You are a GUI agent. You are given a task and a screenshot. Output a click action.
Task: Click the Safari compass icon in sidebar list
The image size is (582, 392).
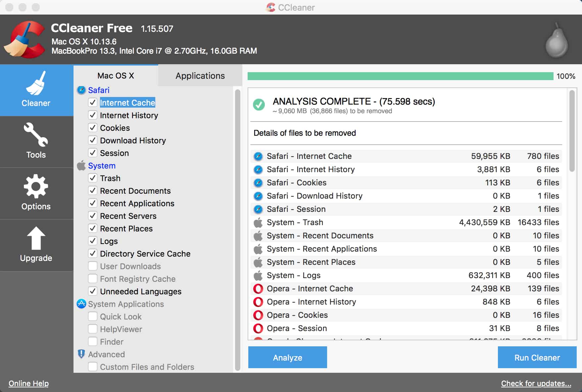tap(81, 90)
